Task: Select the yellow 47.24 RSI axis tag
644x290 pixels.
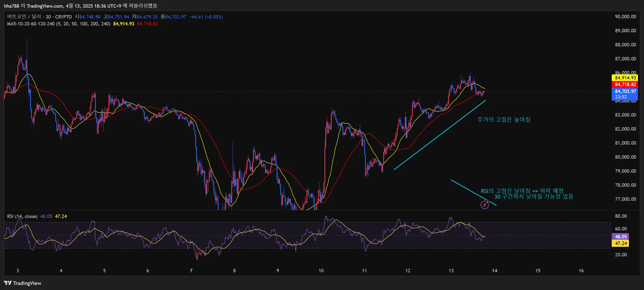Action: tap(621, 243)
